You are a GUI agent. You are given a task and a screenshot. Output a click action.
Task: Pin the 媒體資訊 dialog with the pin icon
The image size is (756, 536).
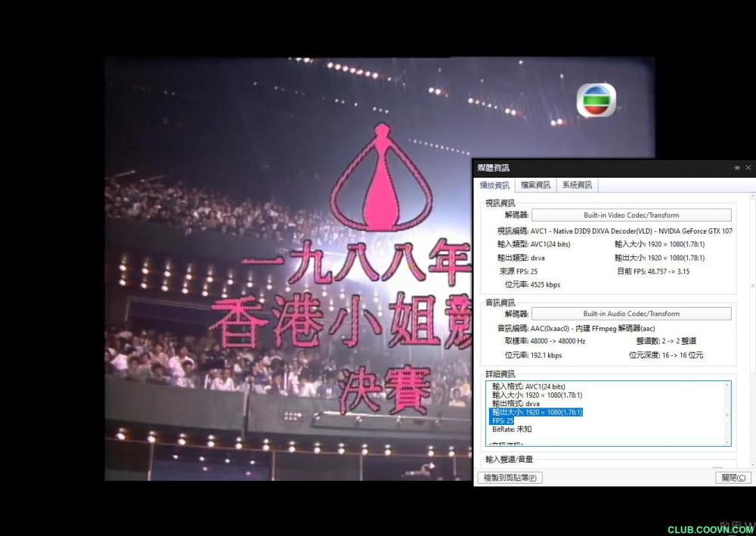tap(736, 168)
